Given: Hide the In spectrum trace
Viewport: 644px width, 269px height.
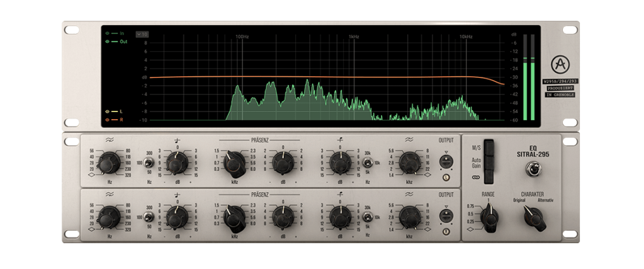Looking at the screenshot, I should coord(108,33).
